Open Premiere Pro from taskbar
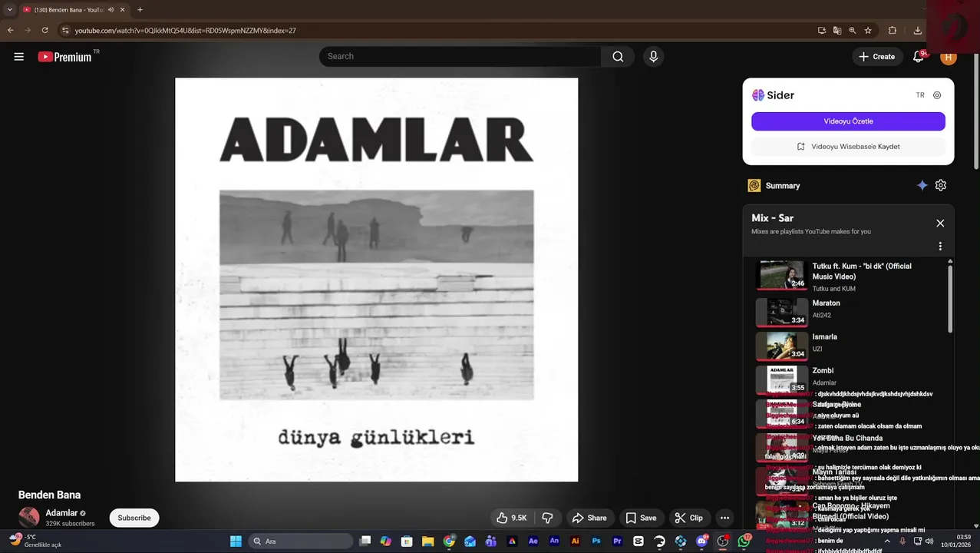Viewport: 980px width, 553px height. tap(617, 541)
